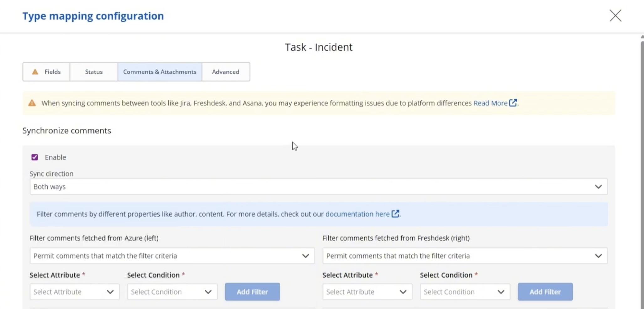Uncheck the Enable comments sync checkbox

(x=34, y=157)
